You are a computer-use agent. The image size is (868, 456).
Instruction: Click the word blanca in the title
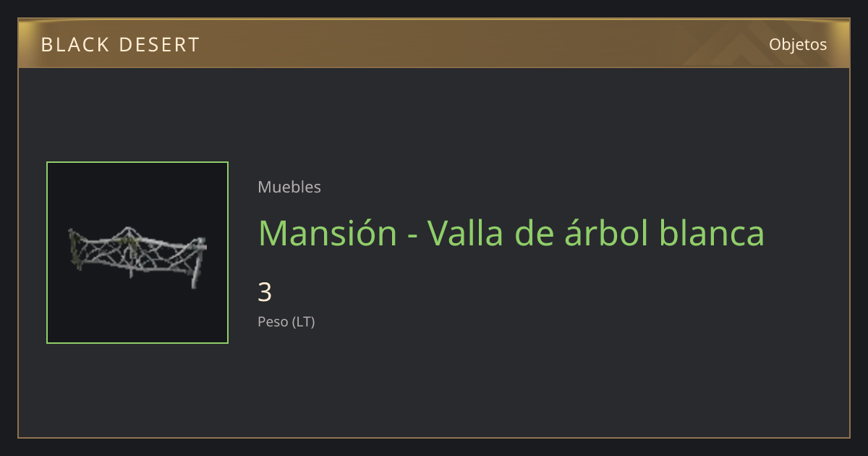[x=712, y=233]
